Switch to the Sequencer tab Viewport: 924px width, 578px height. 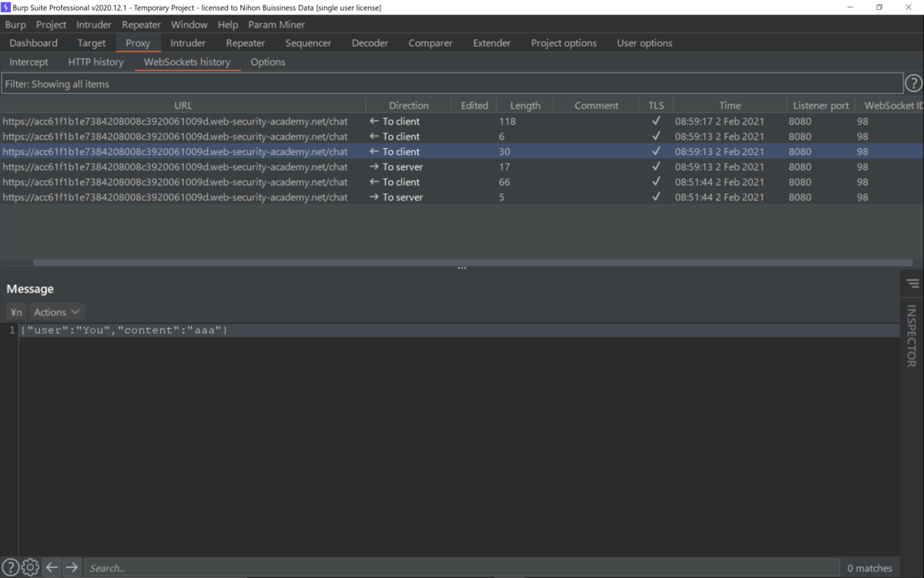(x=308, y=43)
